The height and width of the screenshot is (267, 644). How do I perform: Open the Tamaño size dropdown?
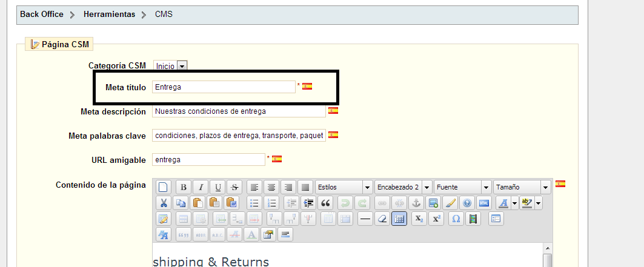tap(545, 187)
